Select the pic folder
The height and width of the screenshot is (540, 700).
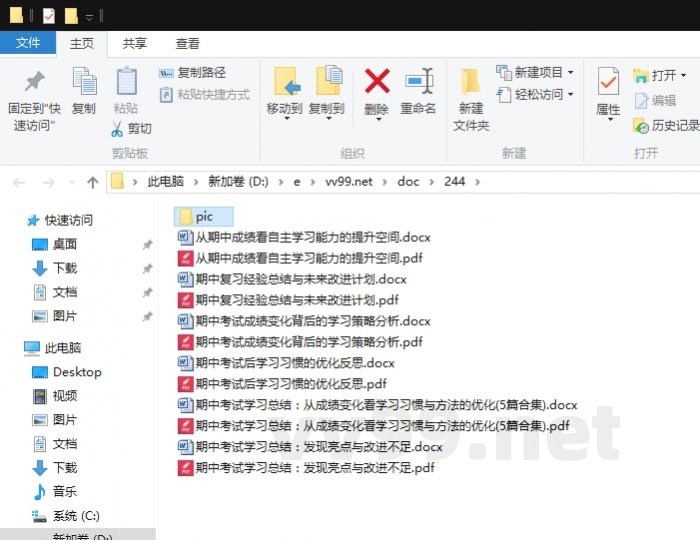[204, 216]
